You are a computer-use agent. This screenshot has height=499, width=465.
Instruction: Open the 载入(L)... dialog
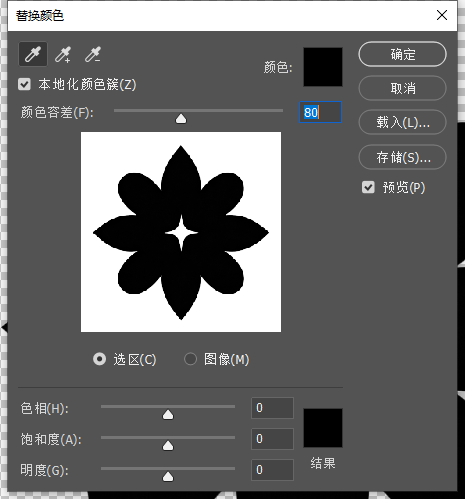(x=402, y=122)
